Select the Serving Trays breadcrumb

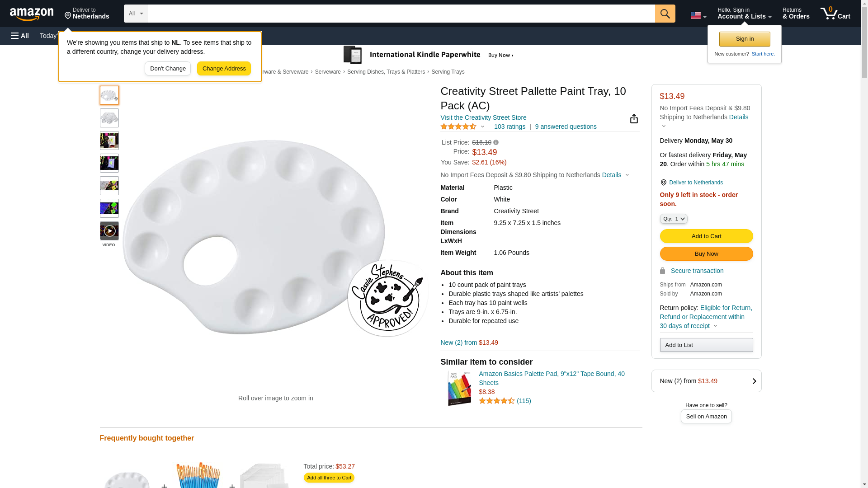point(448,72)
